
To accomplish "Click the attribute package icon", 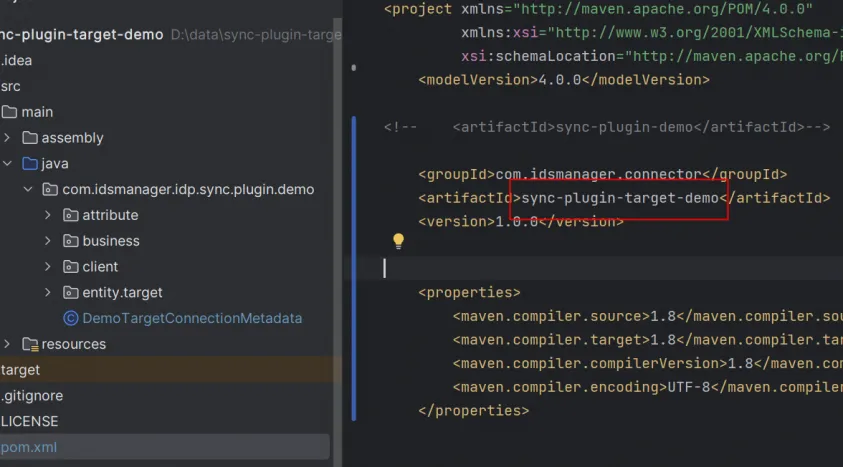I will 71,215.
